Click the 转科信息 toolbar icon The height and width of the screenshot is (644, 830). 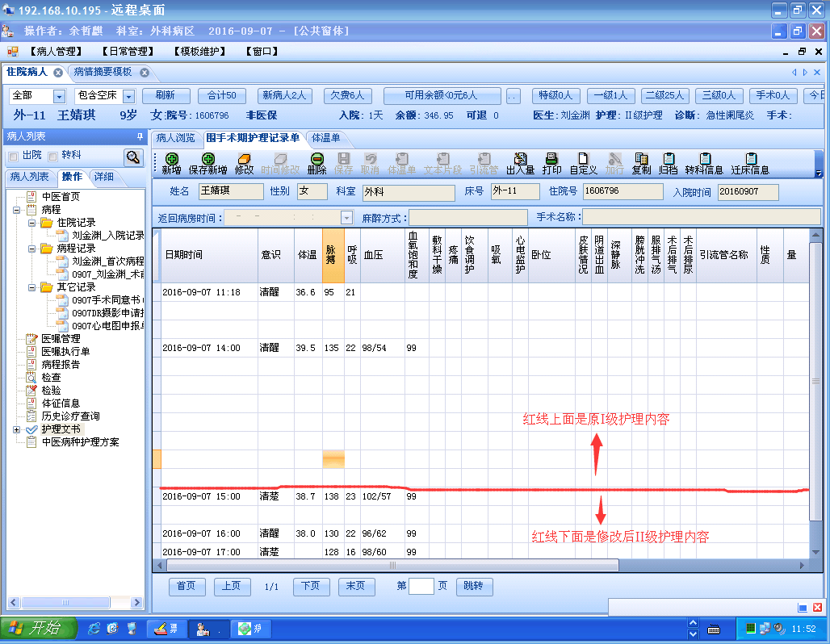[704, 164]
